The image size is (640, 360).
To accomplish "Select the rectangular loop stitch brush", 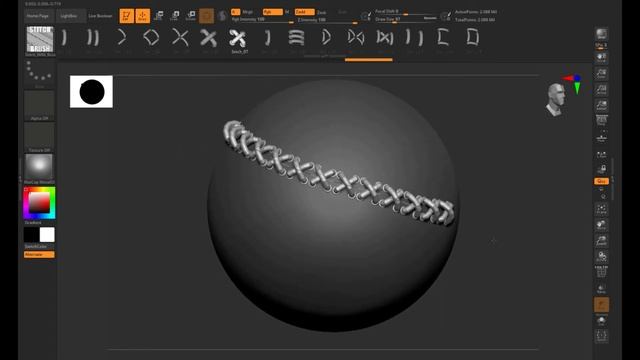I will 473,38.
